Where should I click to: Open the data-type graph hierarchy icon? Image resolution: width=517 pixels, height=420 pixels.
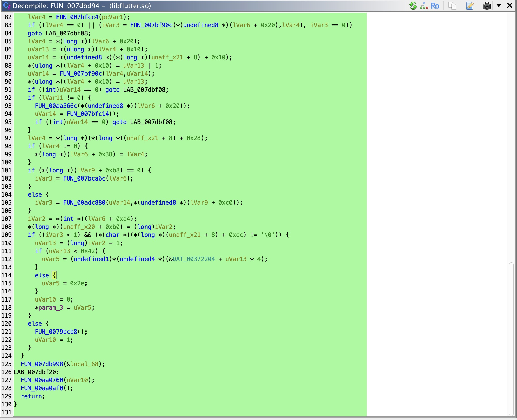coord(424,6)
